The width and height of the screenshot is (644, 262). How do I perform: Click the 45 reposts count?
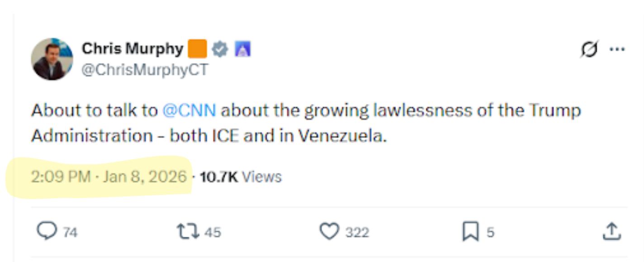point(213,233)
